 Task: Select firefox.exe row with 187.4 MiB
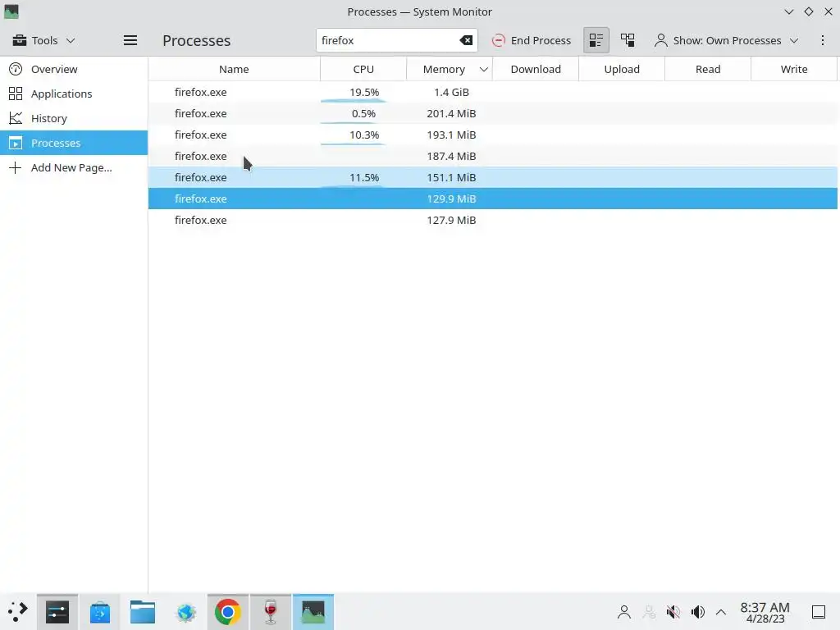tap(493, 157)
